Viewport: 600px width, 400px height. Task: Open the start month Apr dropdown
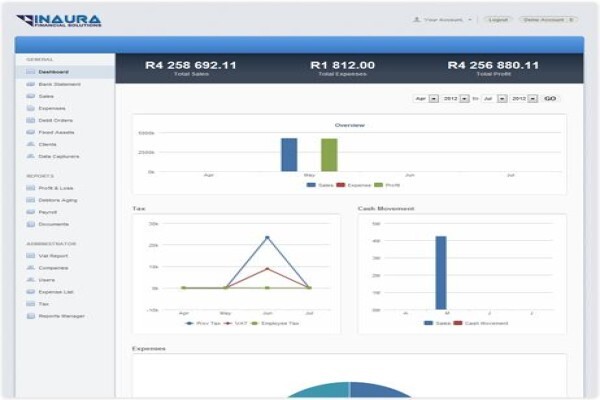point(426,99)
